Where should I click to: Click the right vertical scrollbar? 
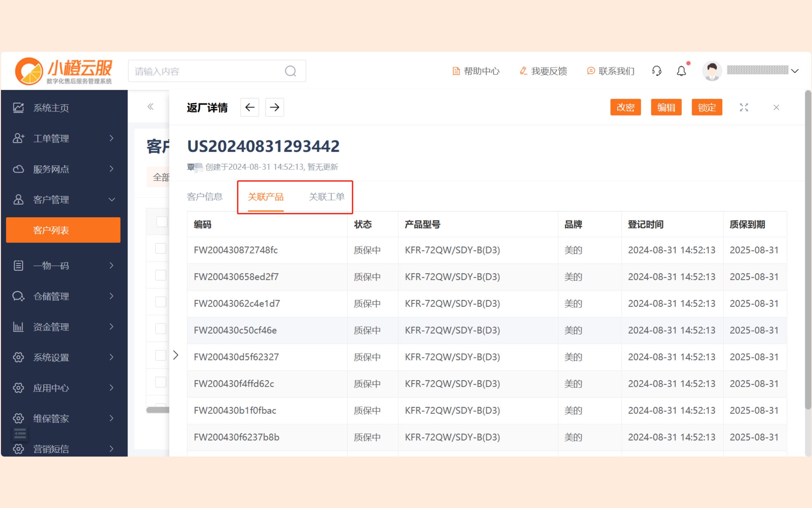808,250
